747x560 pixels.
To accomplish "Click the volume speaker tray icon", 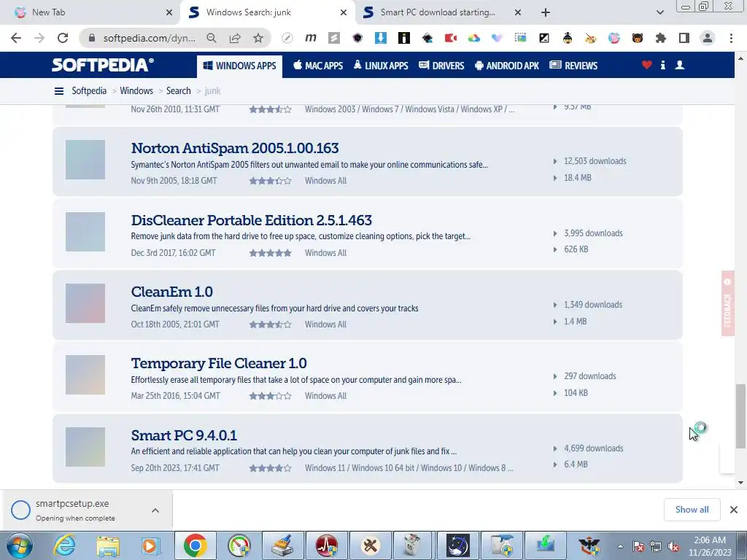I will [x=673, y=547].
